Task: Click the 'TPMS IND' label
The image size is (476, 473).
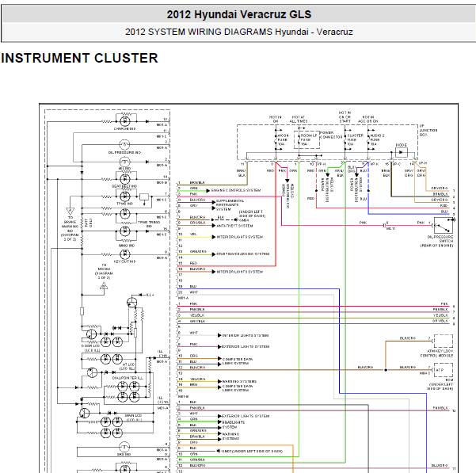Action: coord(125,204)
